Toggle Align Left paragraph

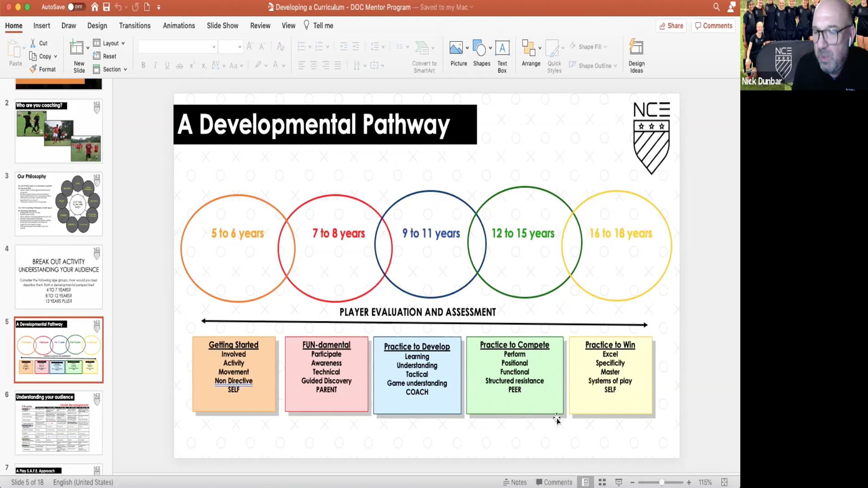tap(301, 66)
